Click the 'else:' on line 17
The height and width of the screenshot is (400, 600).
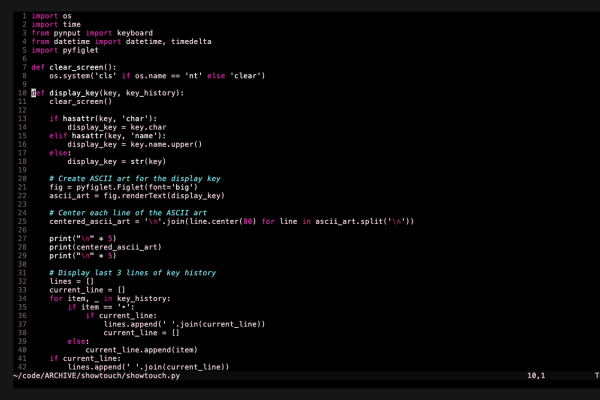(x=60, y=153)
